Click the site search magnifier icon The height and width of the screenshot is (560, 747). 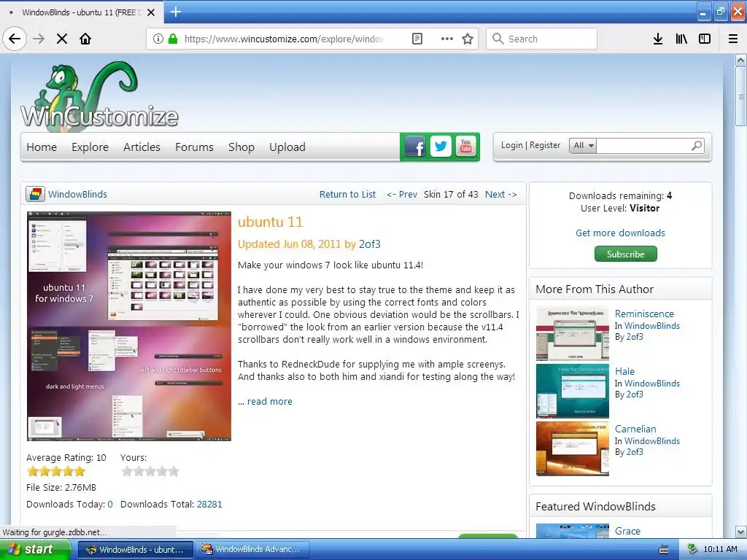click(x=697, y=146)
